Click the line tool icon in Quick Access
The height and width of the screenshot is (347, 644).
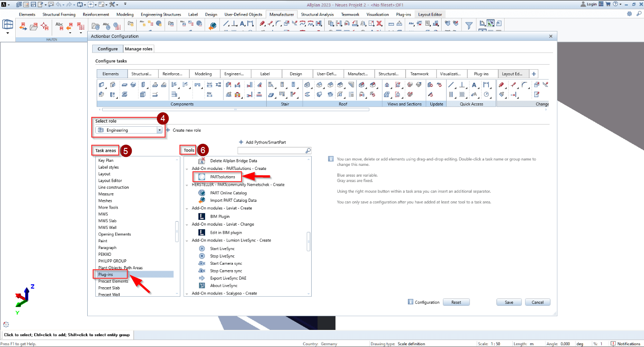coord(451,85)
